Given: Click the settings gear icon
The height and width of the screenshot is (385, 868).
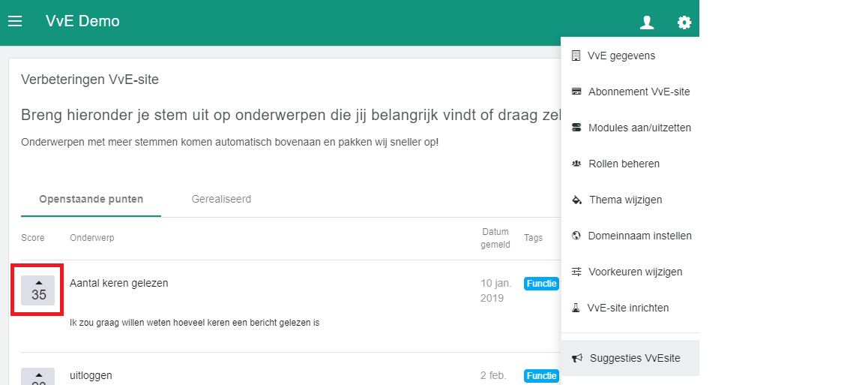Looking at the screenshot, I should pyautogui.click(x=684, y=23).
